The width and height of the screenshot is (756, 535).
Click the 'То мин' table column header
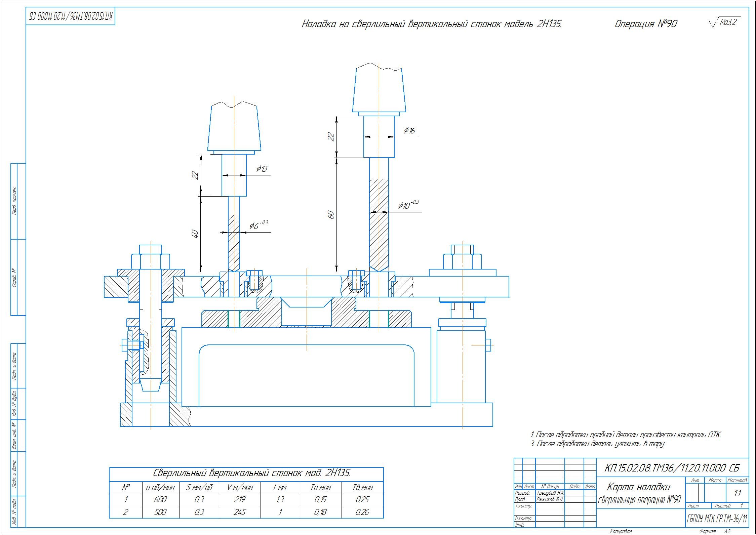coord(321,487)
